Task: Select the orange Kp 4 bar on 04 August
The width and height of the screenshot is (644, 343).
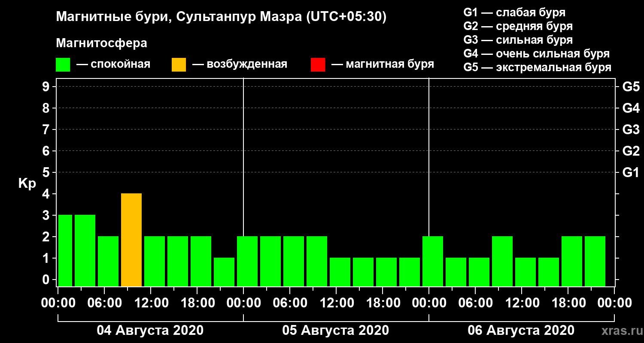Action: coord(131,240)
